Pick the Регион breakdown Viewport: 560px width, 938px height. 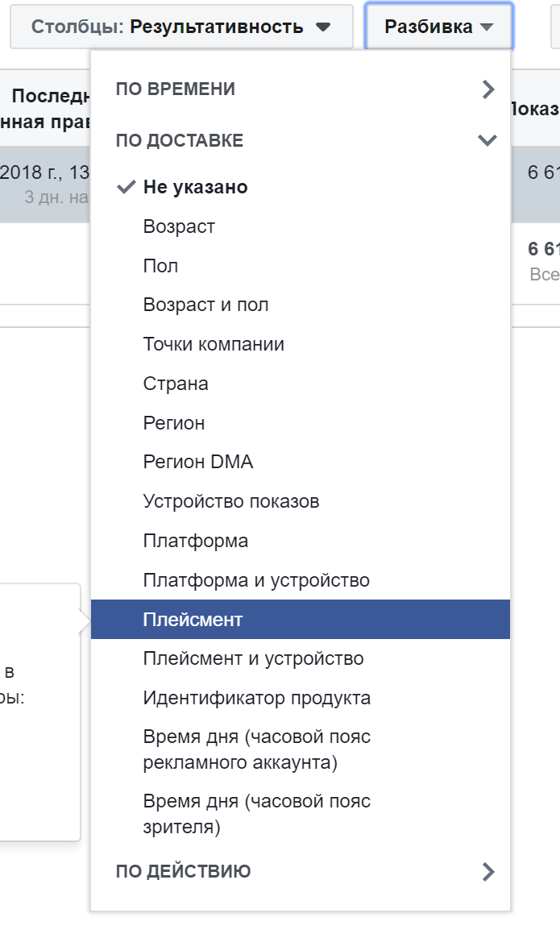pos(174,423)
